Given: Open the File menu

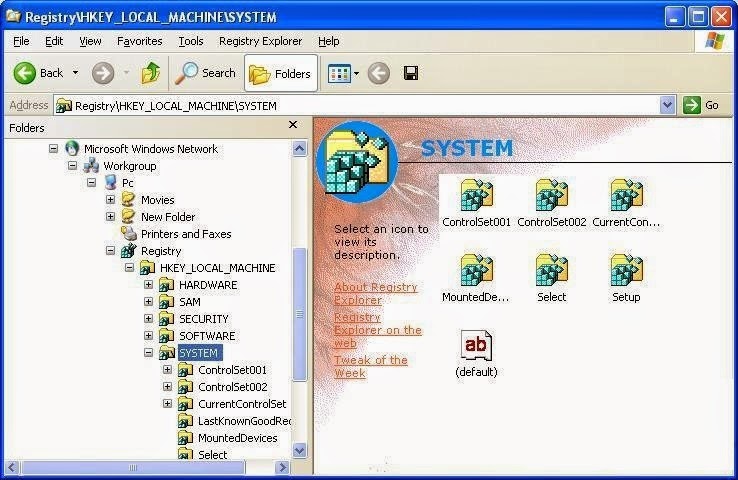Looking at the screenshot, I should [21, 41].
